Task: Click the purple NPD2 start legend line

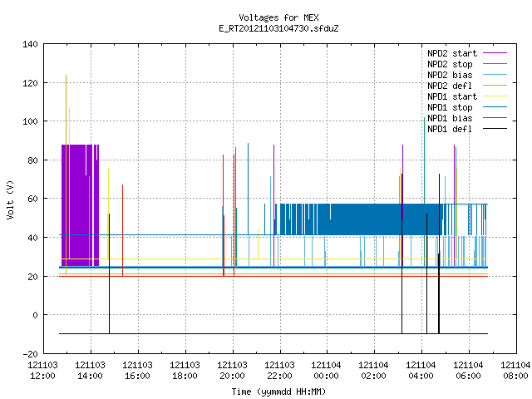Action: pos(495,53)
